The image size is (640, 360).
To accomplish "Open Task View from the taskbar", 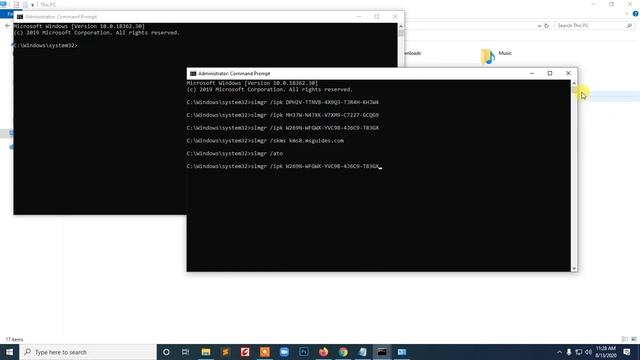I will [x=185, y=352].
